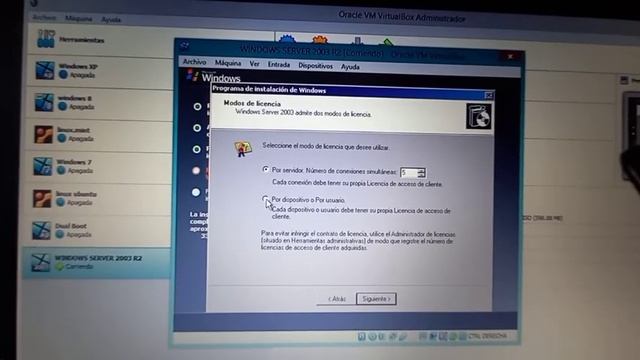The image size is (640, 360).
Task: Open Archivo menu in VirtualBox Manager
Action: [44, 17]
